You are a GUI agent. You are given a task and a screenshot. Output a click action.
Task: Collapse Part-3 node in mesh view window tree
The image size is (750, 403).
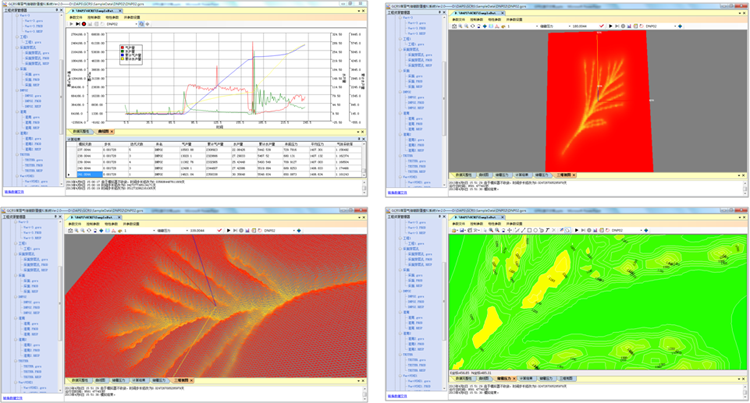pos(17,222)
